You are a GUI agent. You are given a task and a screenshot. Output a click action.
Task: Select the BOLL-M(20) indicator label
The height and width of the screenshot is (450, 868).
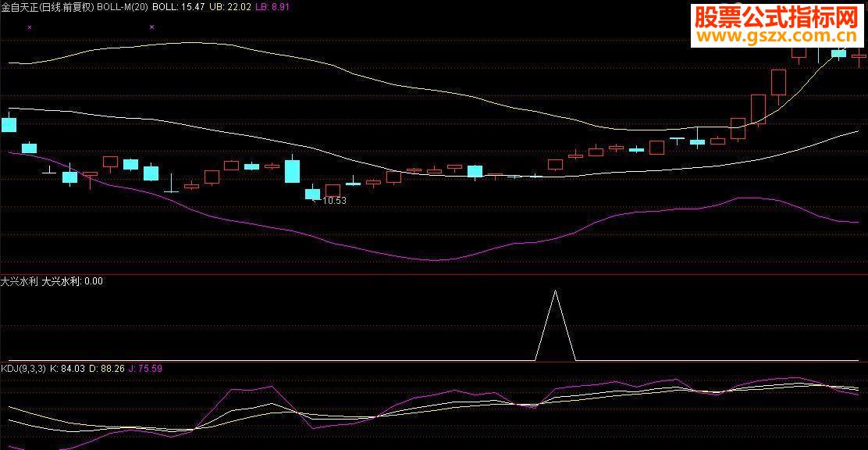click(123, 7)
